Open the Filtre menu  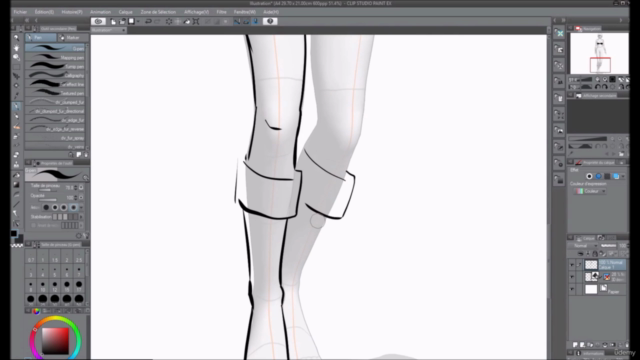coord(222,12)
